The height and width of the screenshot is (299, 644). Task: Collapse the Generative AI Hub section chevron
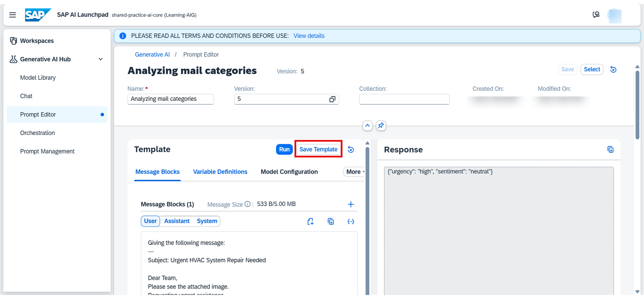point(101,59)
